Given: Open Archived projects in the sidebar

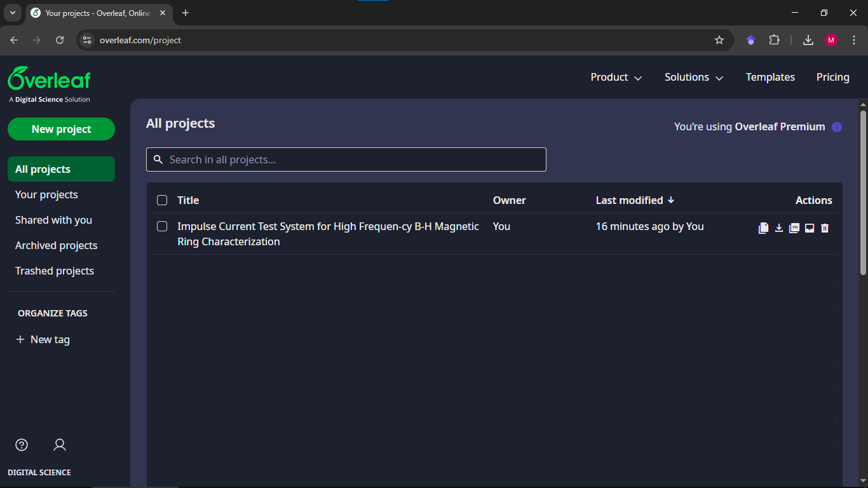Looking at the screenshot, I should [56, 245].
